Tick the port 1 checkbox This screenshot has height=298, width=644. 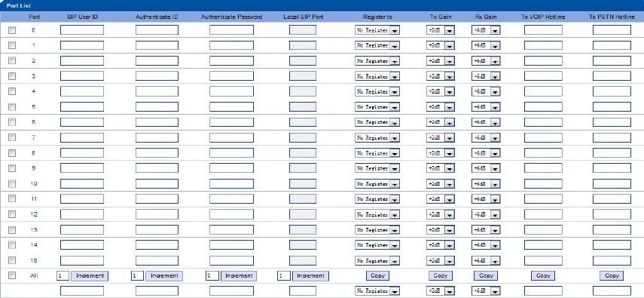pos(12,45)
